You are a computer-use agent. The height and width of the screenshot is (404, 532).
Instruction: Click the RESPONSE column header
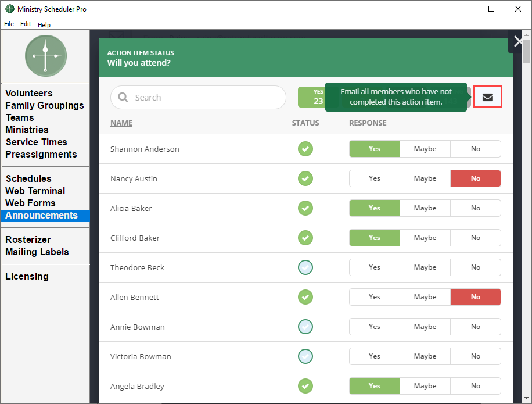click(368, 123)
